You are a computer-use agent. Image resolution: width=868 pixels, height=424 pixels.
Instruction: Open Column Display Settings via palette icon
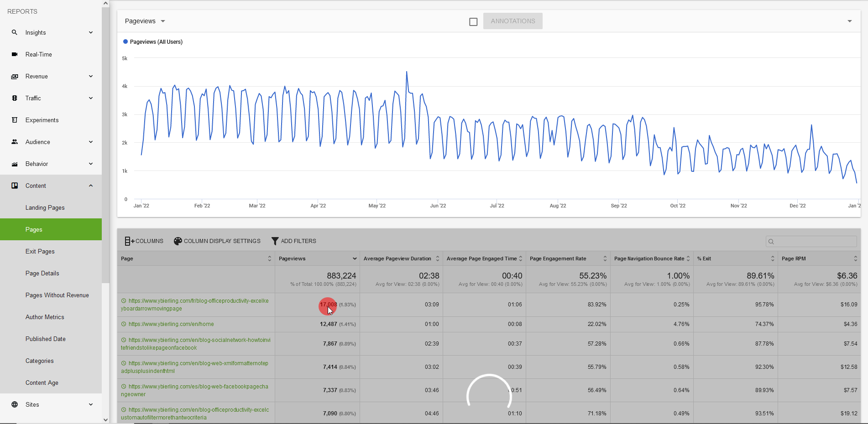(x=178, y=241)
